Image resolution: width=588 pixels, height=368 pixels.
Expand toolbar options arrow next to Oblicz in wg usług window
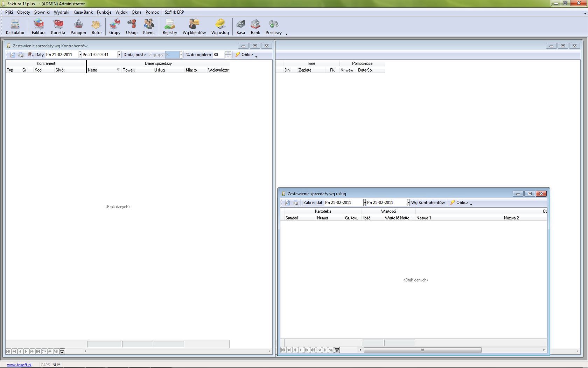coord(471,204)
